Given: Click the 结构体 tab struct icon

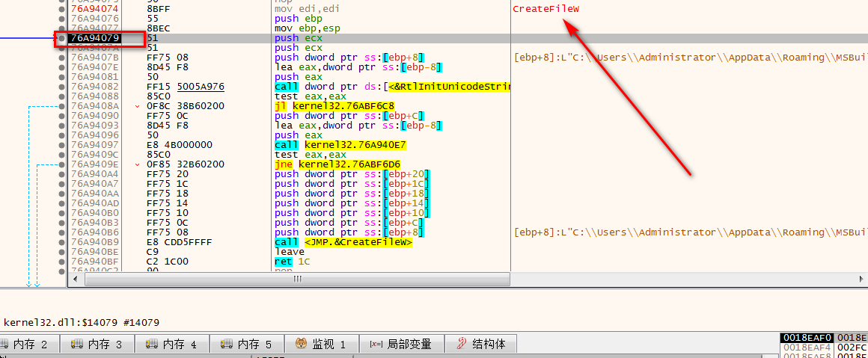Looking at the screenshot, I should point(462,344).
